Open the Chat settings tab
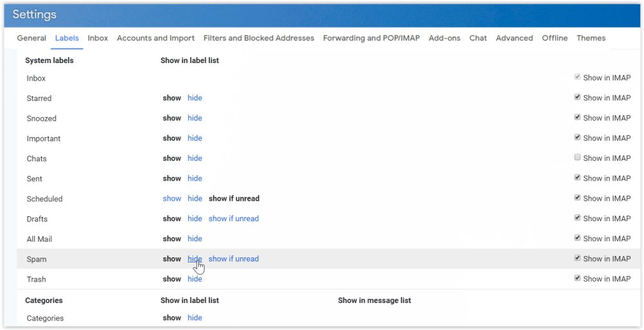Screen dimensions: 644x330 (478, 38)
